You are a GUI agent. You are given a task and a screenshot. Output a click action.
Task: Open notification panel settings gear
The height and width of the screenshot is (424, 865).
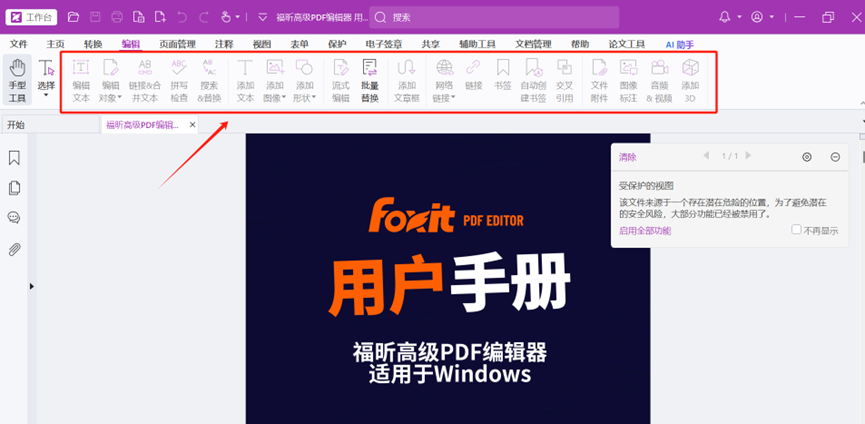(807, 157)
